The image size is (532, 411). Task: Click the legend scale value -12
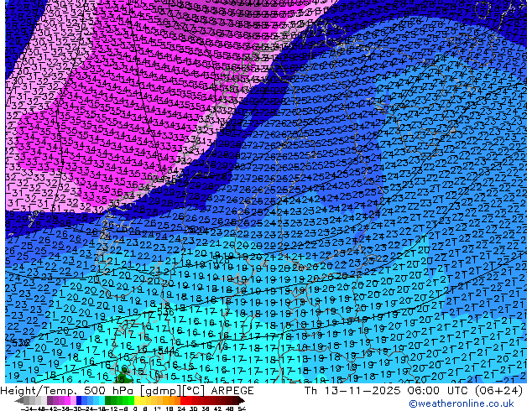tap(112, 408)
